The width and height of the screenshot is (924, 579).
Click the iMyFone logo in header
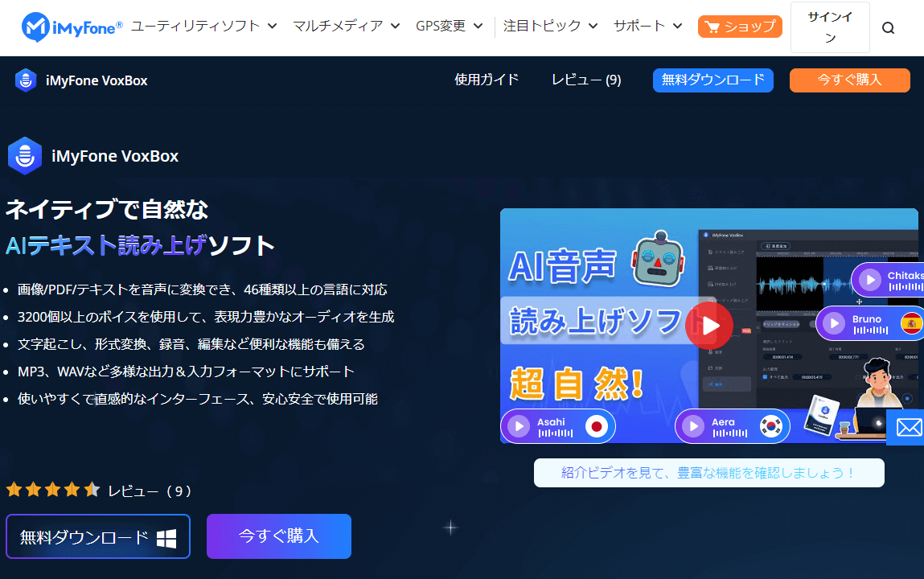[x=72, y=27]
